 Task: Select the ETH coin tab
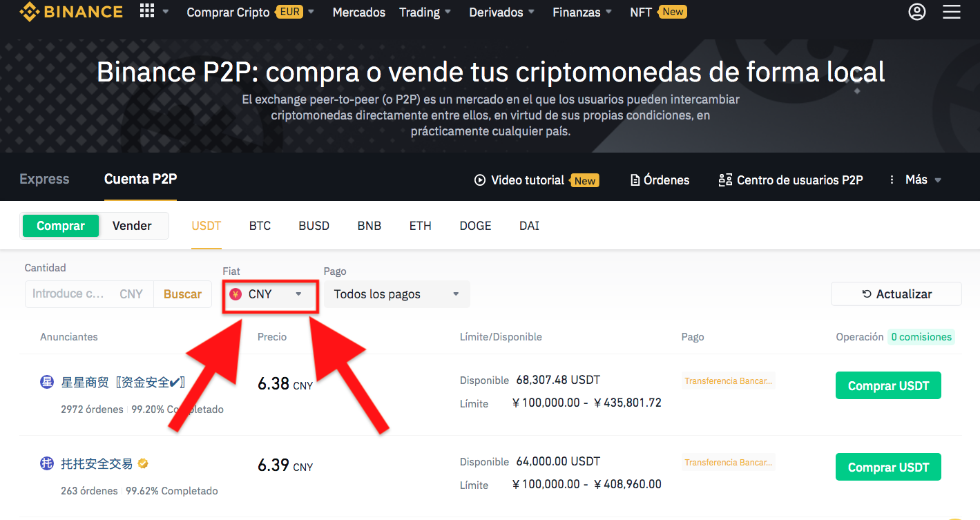point(421,226)
